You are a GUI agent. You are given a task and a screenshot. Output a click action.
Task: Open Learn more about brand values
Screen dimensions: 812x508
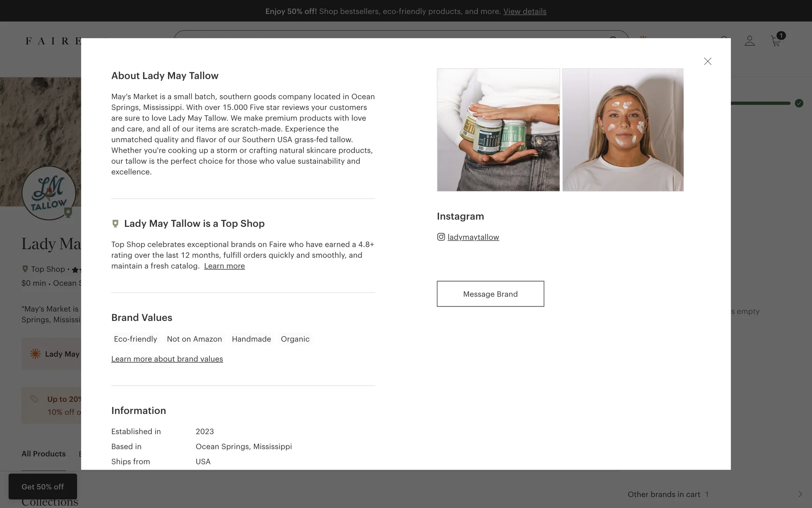coord(167,359)
